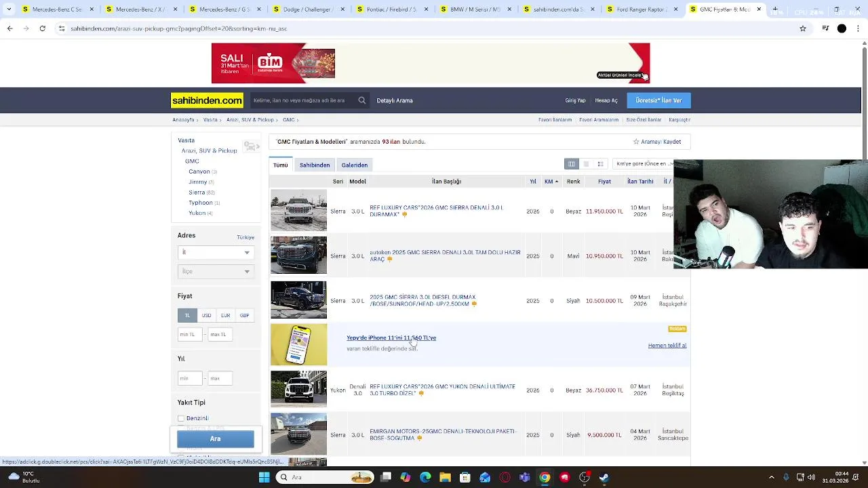Click the sahibinden.com logo
Screen dimensions: 868x488
207,100
